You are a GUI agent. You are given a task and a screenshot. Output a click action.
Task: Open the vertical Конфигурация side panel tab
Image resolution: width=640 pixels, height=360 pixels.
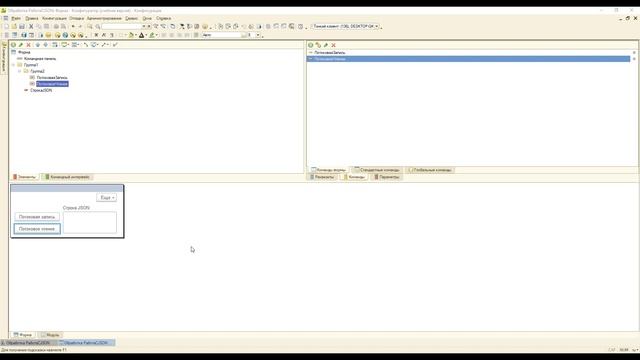pos(4,57)
